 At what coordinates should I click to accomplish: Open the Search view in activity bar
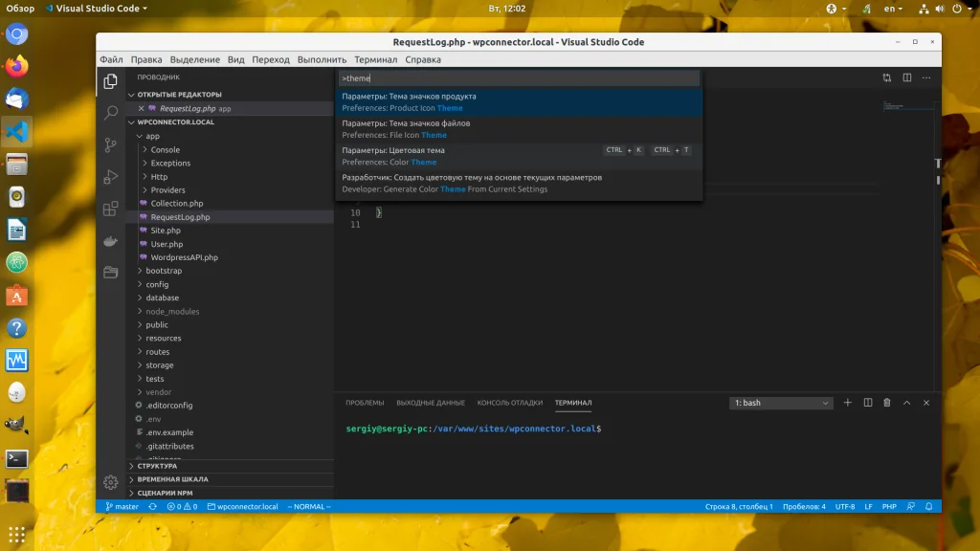pos(111,114)
